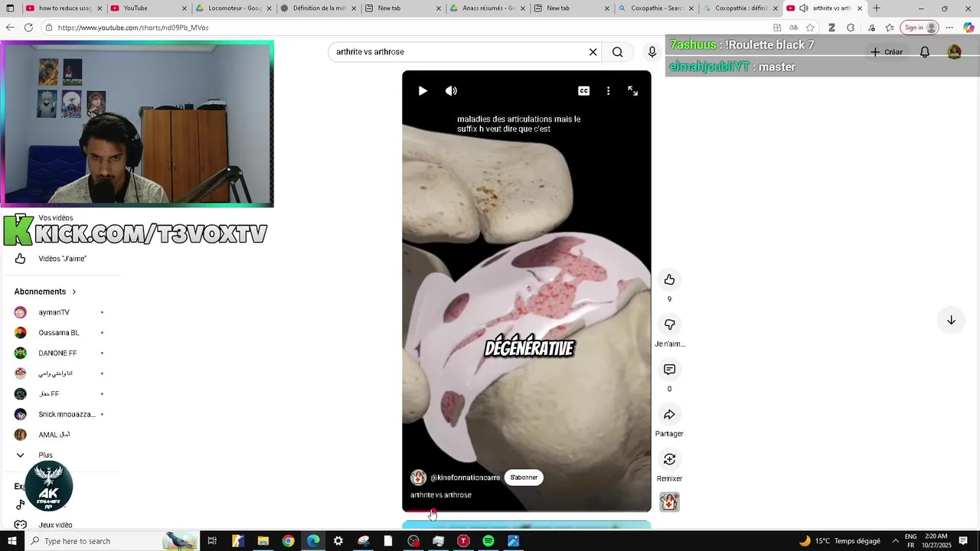Like the short with thumbs up
The image size is (980, 551).
669,279
